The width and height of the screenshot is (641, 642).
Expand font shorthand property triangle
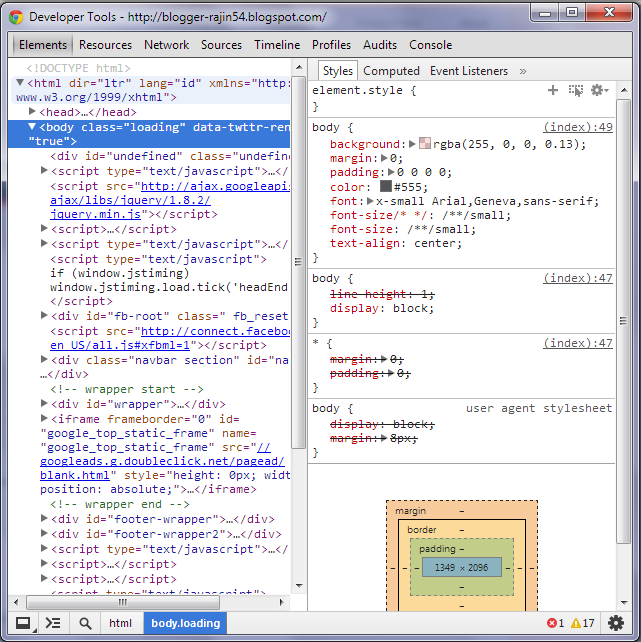click(x=370, y=201)
